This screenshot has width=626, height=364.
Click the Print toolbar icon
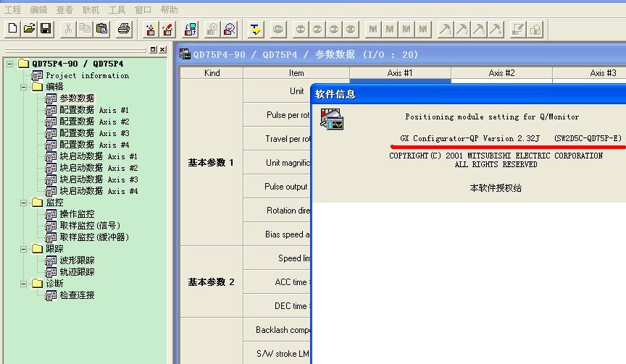point(124,29)
